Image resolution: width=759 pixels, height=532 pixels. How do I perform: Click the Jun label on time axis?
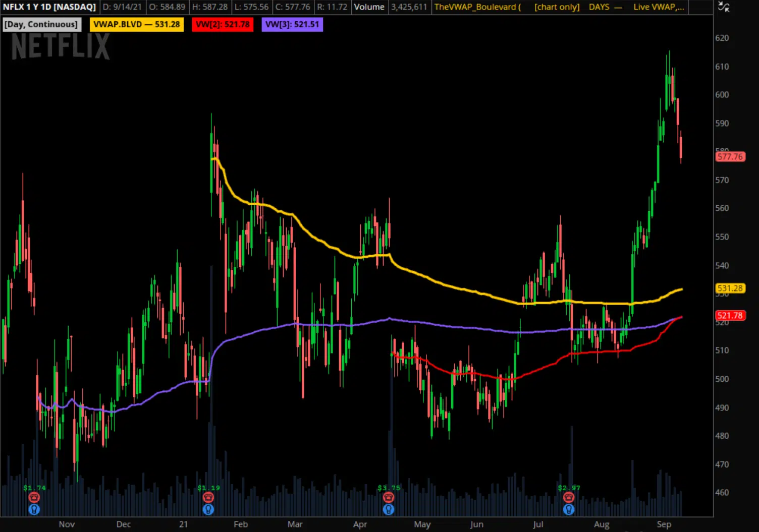476,524
